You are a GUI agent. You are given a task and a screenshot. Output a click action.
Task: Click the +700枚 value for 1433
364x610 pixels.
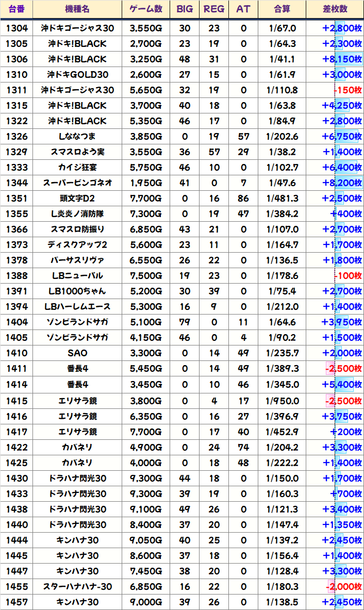pyautogui.click(x=346, y=493)
